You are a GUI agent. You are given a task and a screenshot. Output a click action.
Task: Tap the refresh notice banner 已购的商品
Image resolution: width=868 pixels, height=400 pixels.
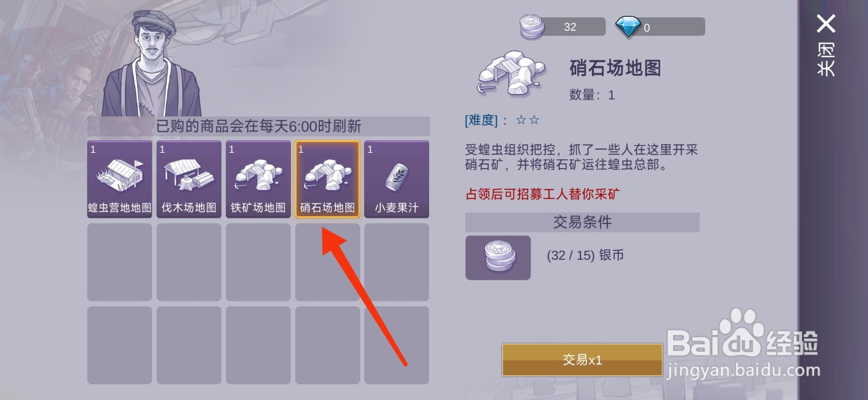(x=259, y=126)
